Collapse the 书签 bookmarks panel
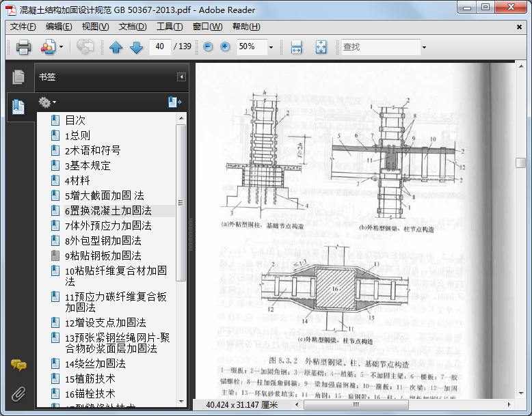532x416 pixels. click(x=181, y=77)
